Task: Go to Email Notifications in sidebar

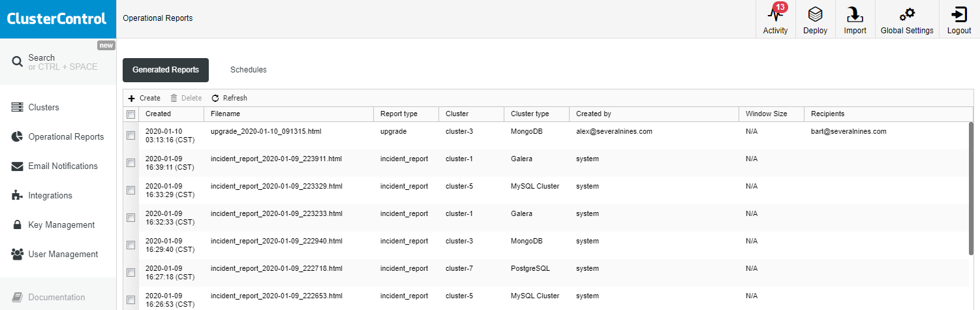Action: point(63,166)
